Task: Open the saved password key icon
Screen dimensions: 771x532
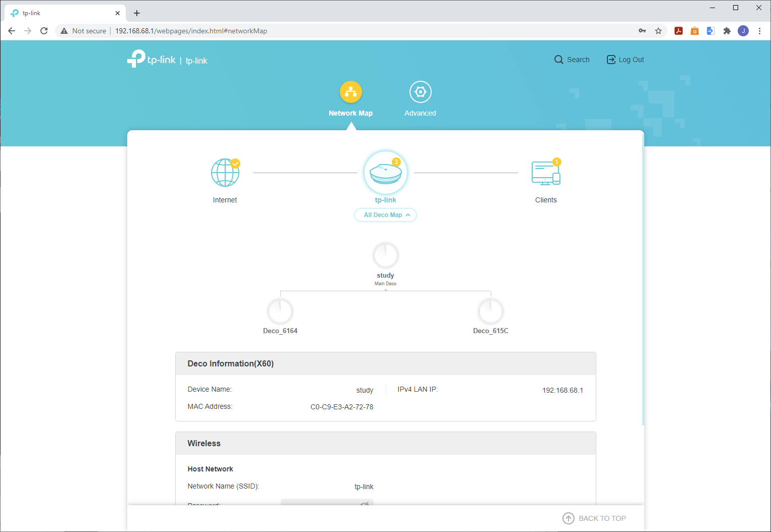Action: coord(642,31)
